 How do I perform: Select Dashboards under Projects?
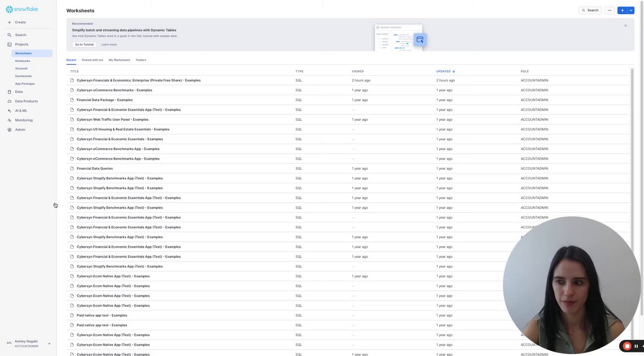[23, 76]
